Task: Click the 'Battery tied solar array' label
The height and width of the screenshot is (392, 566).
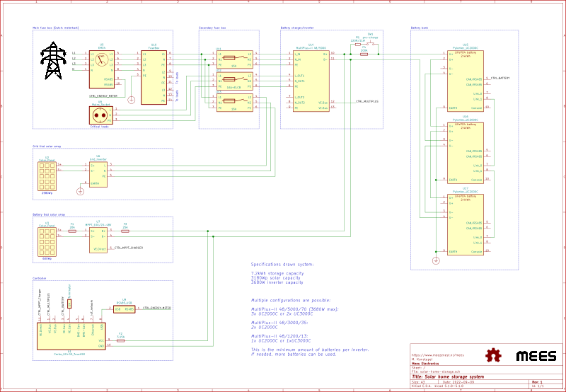Action: coord(49,215)
